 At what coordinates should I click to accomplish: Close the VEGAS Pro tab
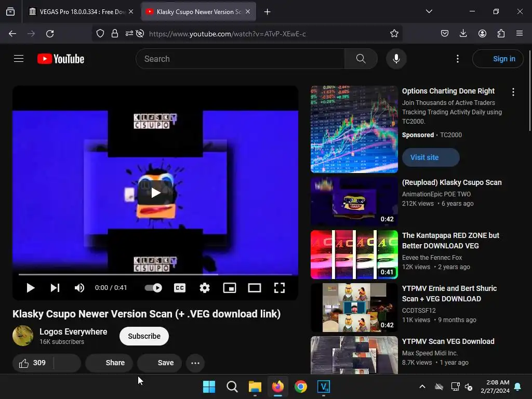tap(131, 11)
